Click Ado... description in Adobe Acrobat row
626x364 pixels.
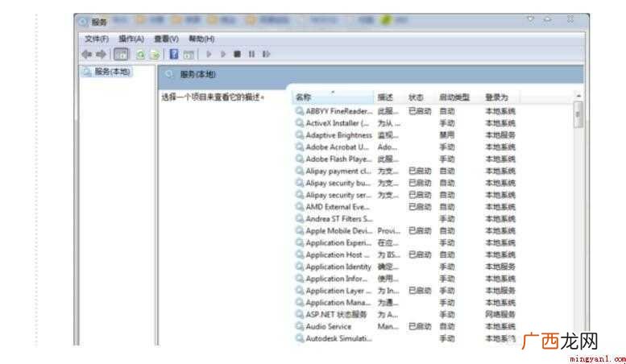(x=388, y=147)
